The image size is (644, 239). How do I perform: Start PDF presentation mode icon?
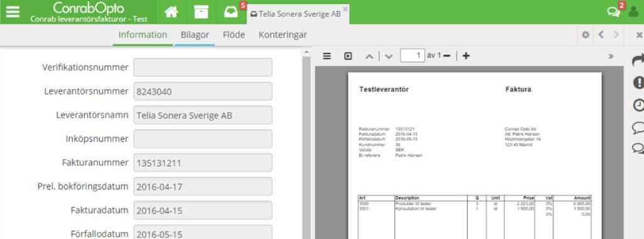(348, 56)
